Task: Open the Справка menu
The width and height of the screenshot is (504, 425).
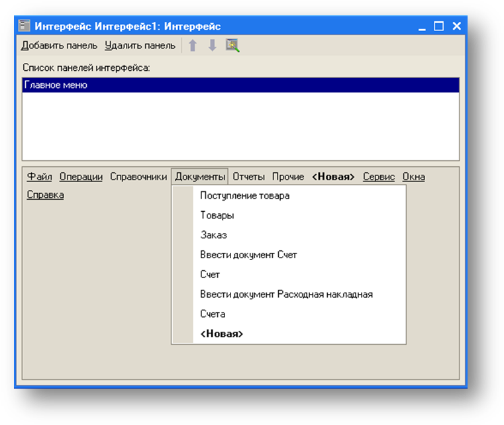Action: [45, 195]
